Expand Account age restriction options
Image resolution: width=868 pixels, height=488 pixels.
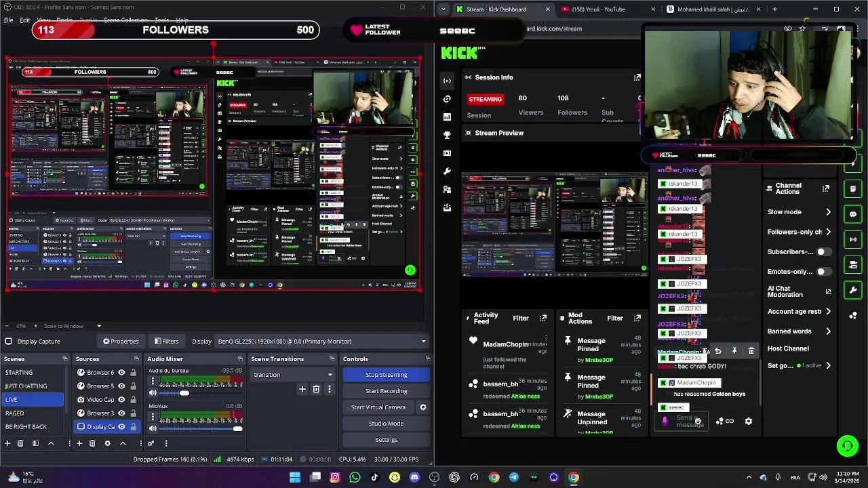(x=828, y=312)
